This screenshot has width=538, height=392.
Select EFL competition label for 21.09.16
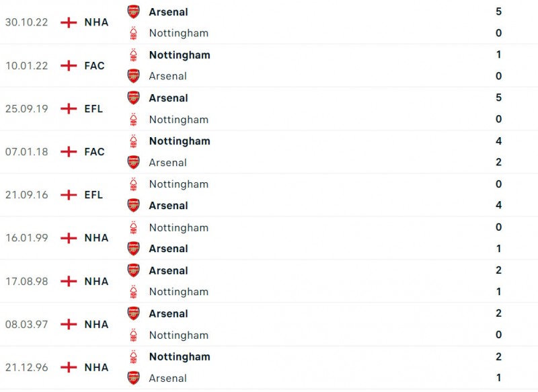(x=93, y=195)
